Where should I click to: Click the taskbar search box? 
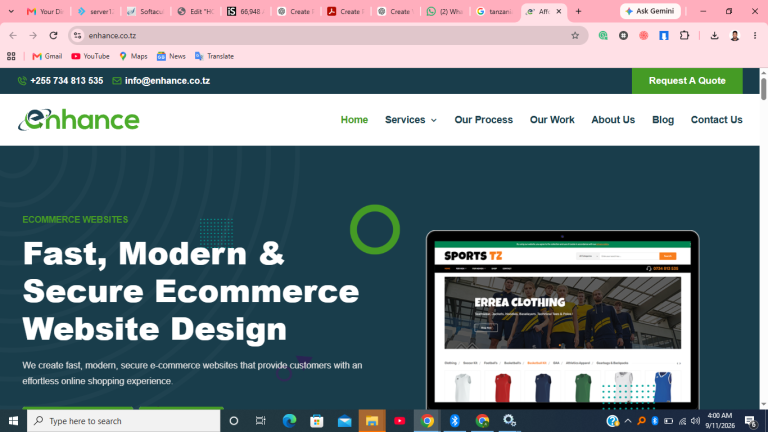(123, 421)
